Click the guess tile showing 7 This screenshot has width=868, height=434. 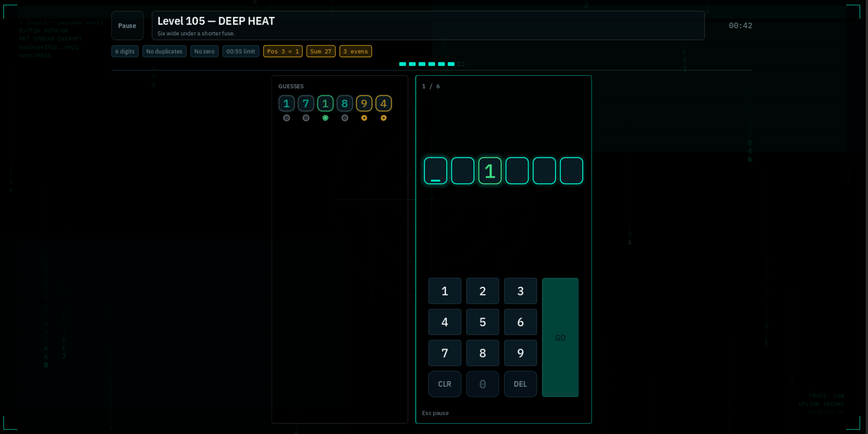tap(306, 104)
